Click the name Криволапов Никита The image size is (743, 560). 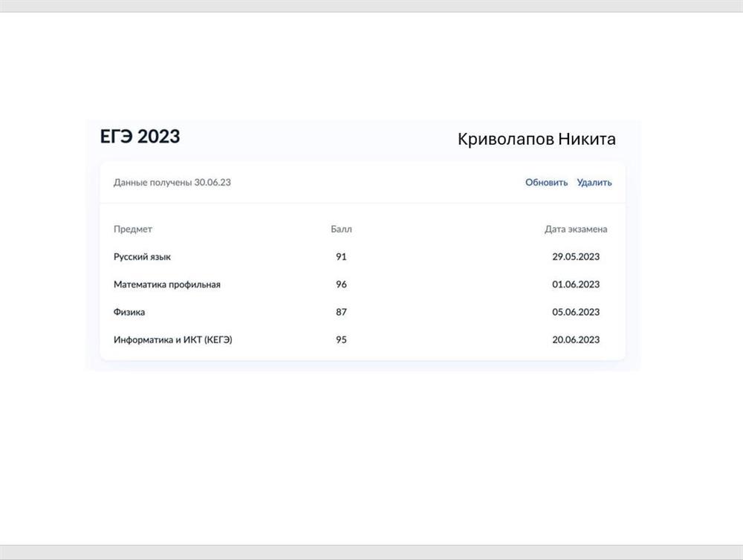536,140
